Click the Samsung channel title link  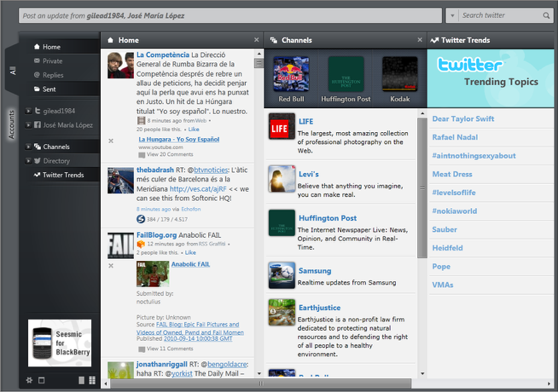[x=315, y=271]
